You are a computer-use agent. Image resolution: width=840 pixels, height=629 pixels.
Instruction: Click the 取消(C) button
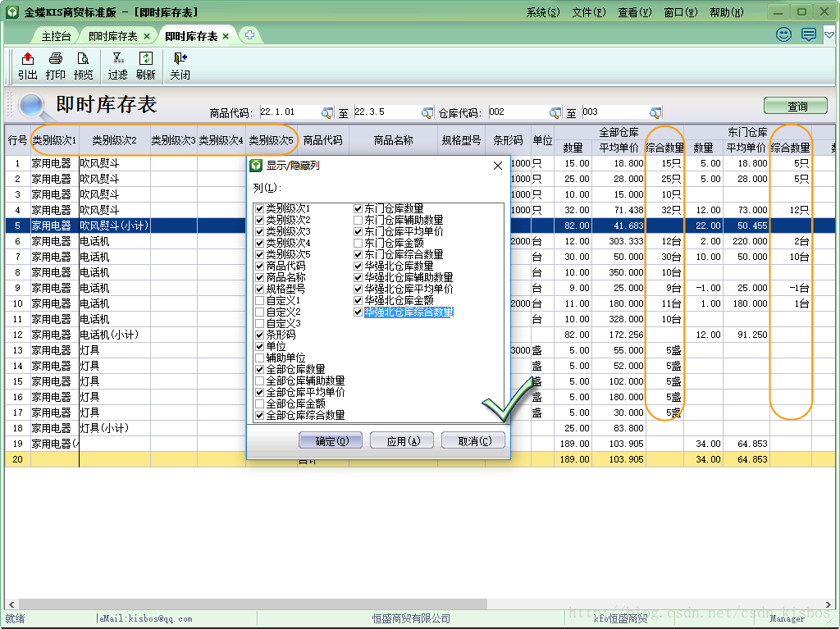click(474, 441)
